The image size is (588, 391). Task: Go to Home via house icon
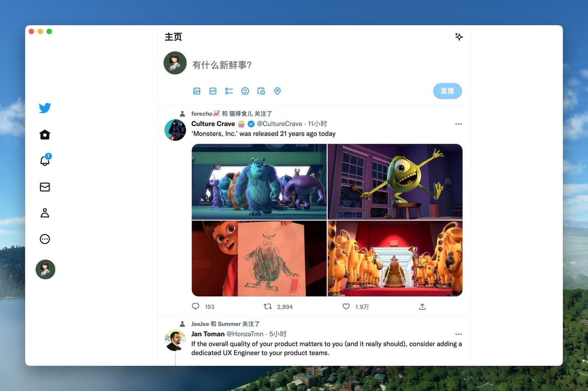click(45, 135)
